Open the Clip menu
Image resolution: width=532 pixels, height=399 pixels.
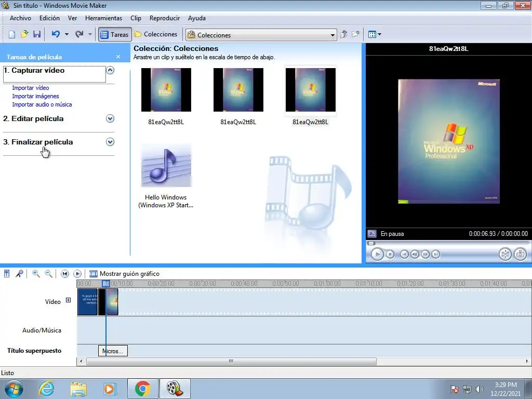point(136,18)
